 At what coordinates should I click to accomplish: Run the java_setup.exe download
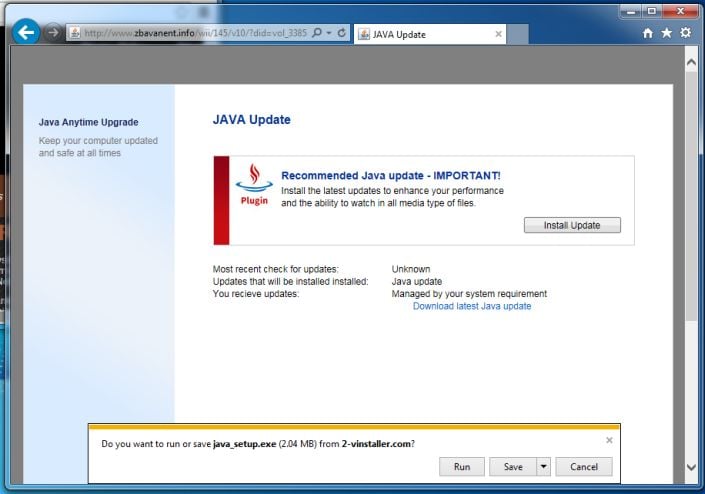(x=462, y=467)
